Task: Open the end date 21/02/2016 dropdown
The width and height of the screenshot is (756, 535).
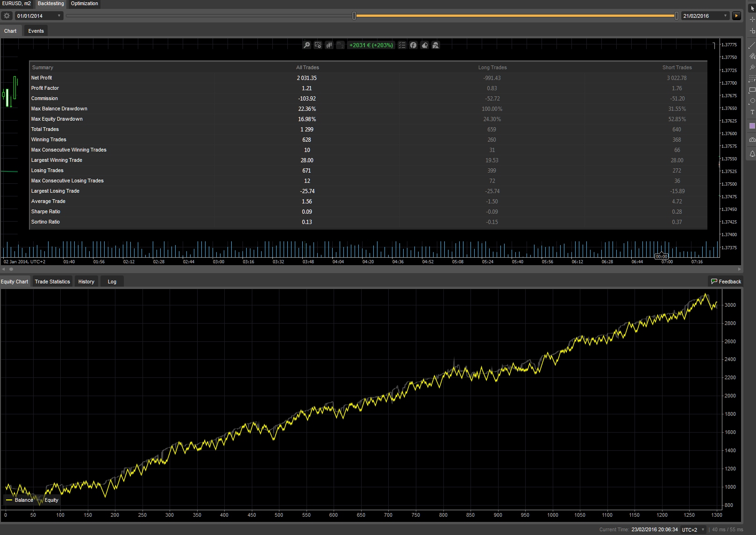Action: click(x=706, y=15)
